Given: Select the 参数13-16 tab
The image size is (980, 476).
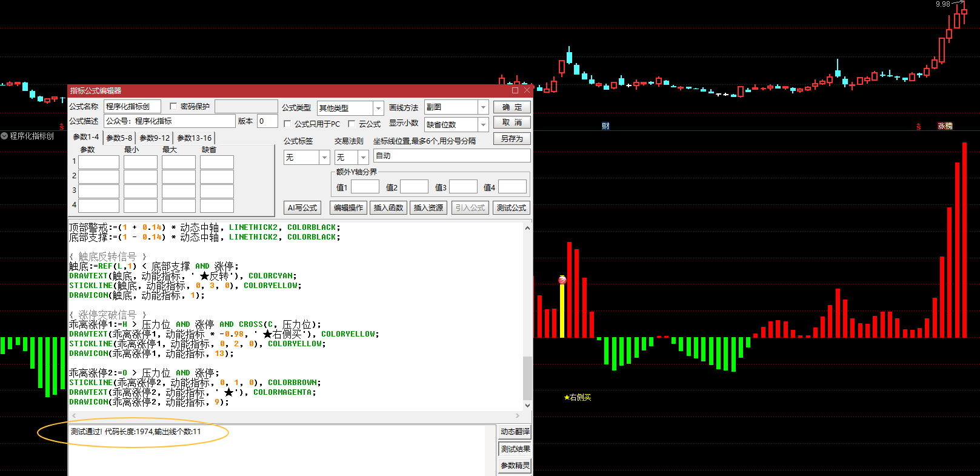Looking at the screenshot, I should tap(194, 138).
